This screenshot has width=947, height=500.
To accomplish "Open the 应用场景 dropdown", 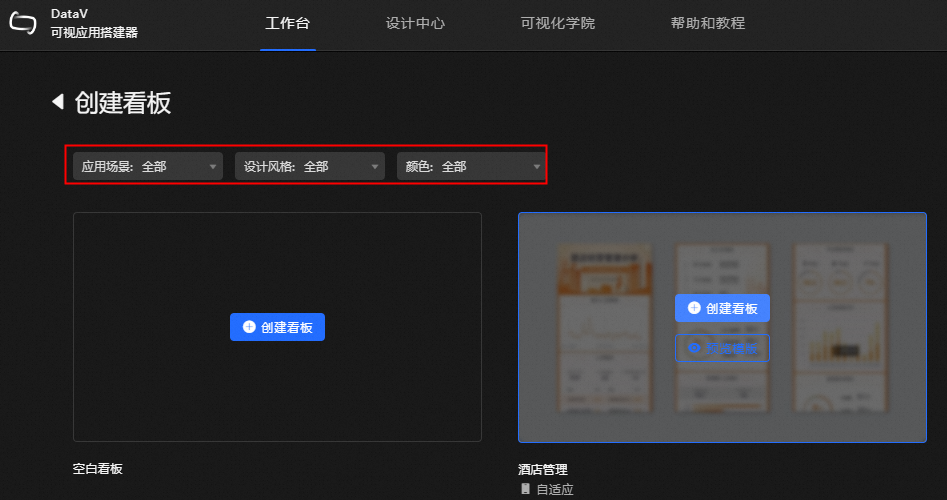I will tap(148, 166).
